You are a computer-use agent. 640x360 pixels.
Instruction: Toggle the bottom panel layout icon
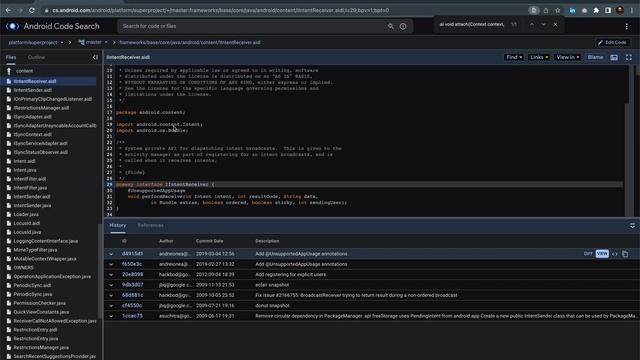pyautogui.click(x=614, y=57)
